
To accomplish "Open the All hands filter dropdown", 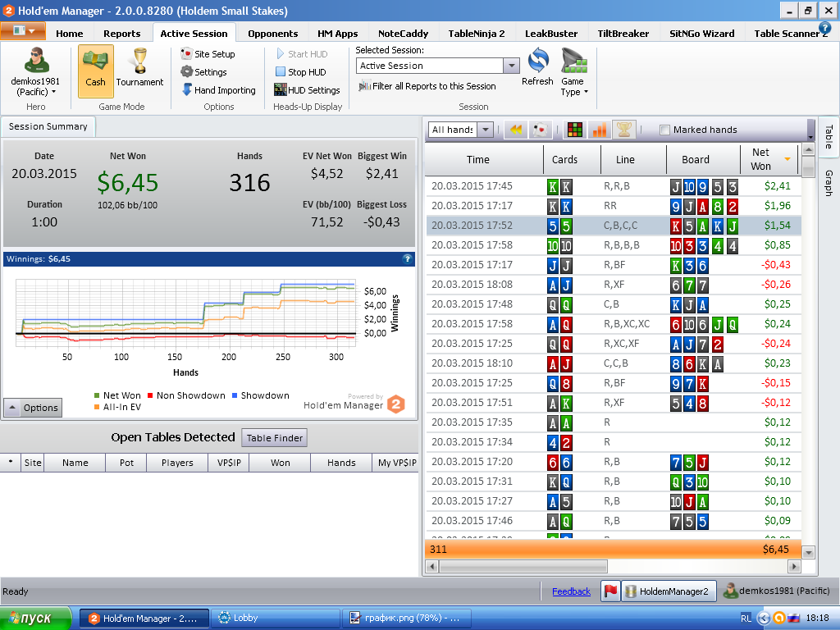I will [x=486, y=130].
